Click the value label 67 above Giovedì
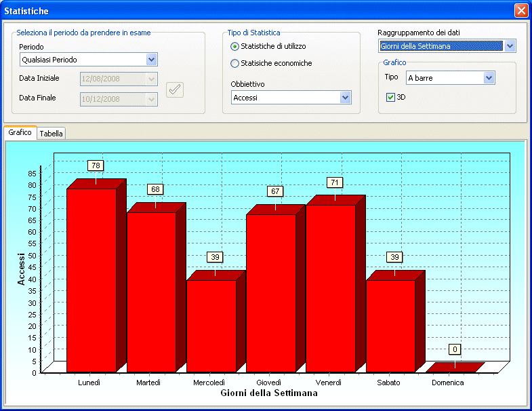 pos(275,191)
